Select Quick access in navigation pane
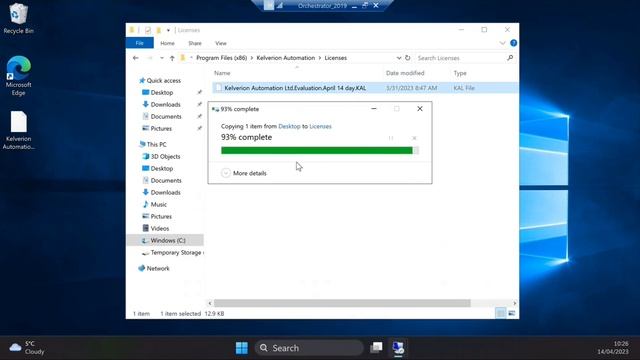Image resolution: width=640 pixels, height=360 pixels. click(x=164, y=80)
